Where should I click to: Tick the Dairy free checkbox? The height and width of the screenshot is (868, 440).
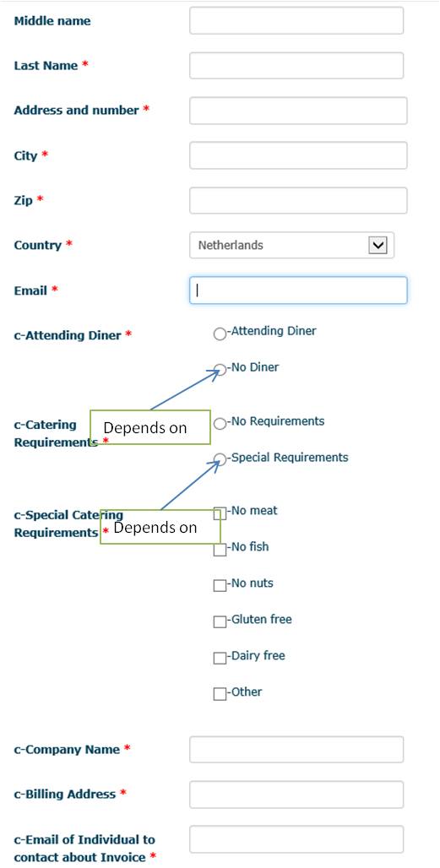click(x=220, y=659)
